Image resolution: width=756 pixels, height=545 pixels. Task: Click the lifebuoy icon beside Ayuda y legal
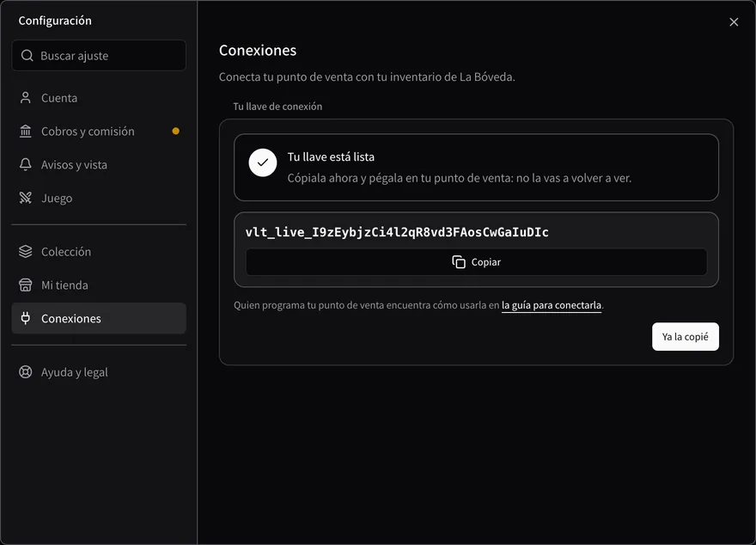[x=26, y=372]
